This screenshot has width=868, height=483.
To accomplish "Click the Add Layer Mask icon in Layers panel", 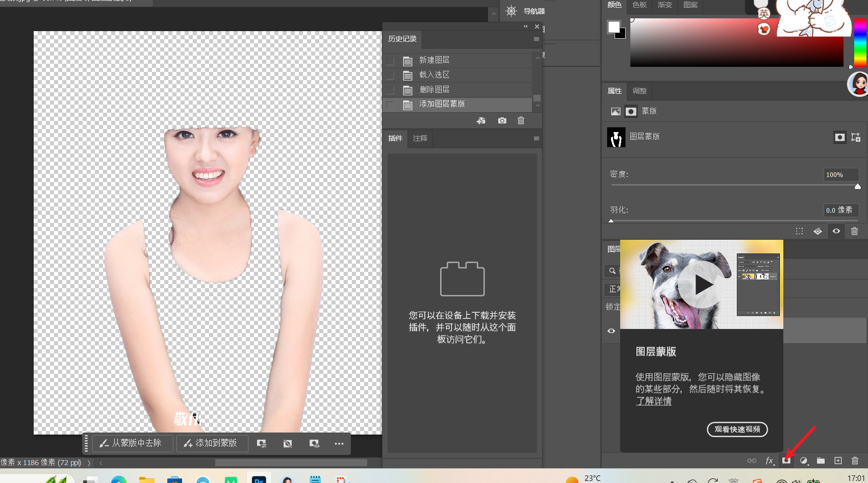I will [786, 461].
